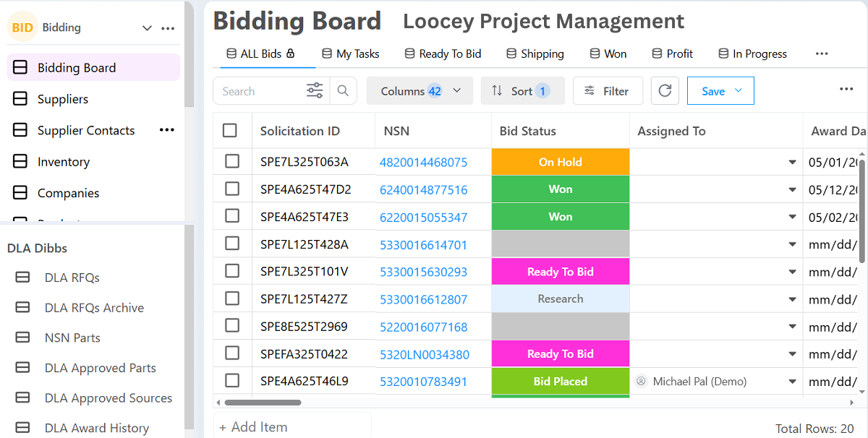Click the refresh table icon
The image size is (868, 438).
tap(665, 91)
